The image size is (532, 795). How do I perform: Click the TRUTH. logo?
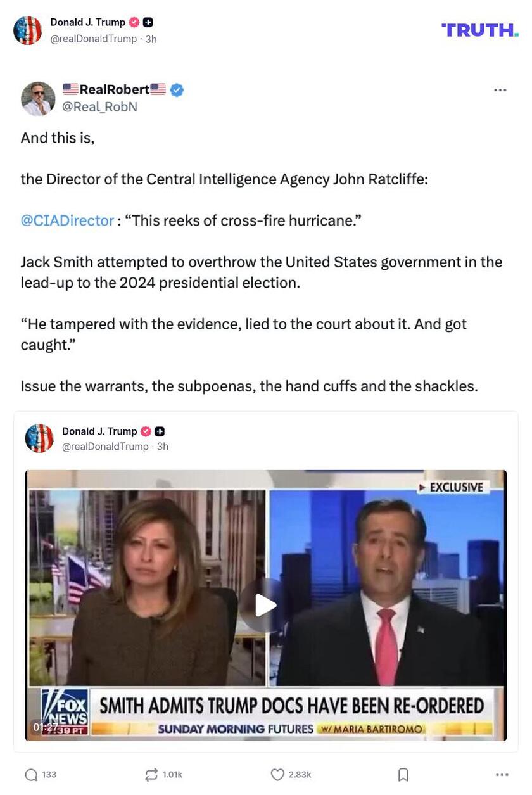[x=480, y=30]
